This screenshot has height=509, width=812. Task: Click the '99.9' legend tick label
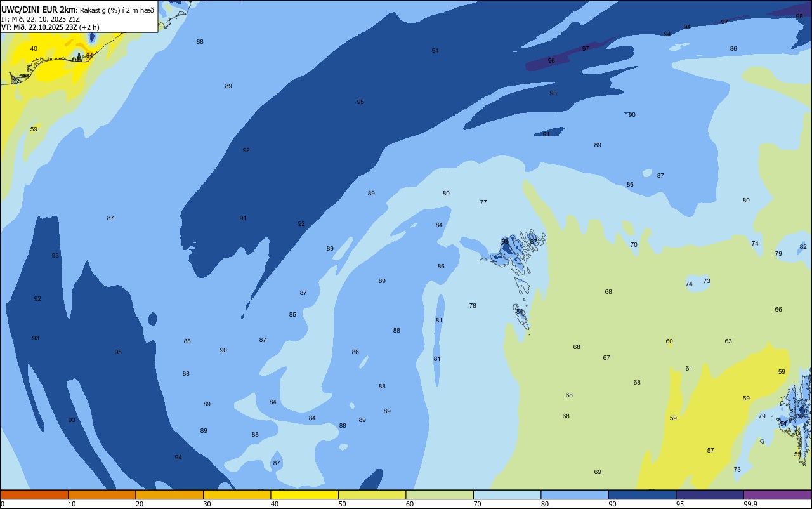click(750, 504)
